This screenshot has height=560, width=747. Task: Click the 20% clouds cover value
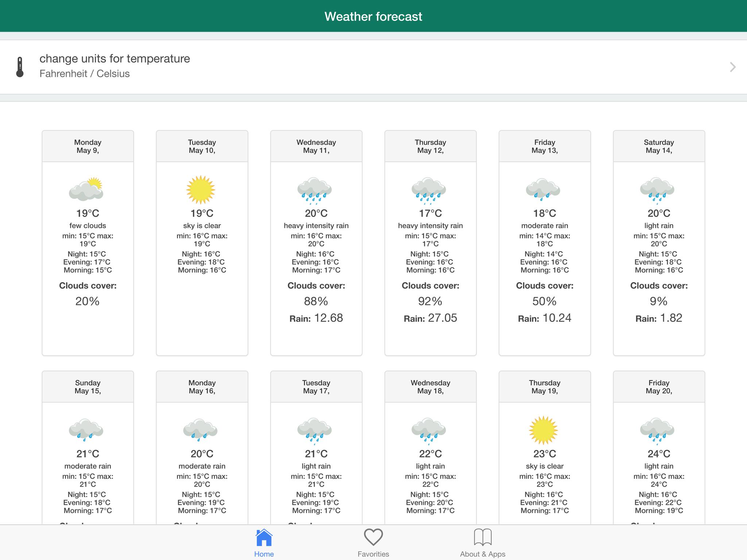pyautogui.click(x=88, y=301)
